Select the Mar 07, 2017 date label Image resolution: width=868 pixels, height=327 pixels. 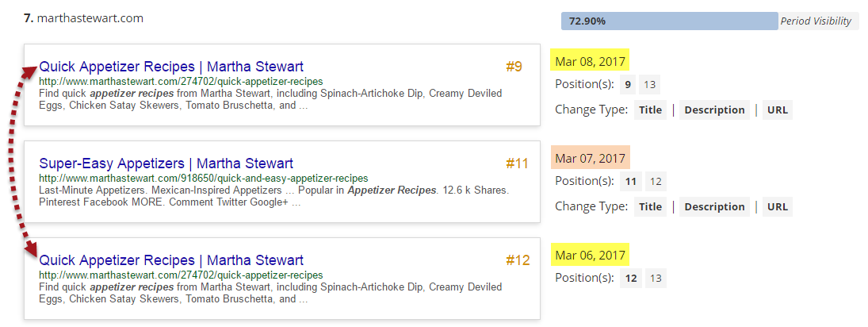pos(590,158)
